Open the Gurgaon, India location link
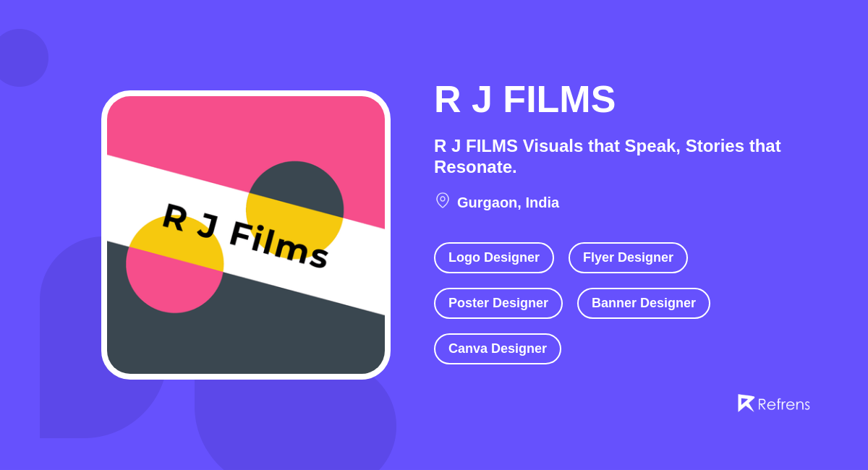The height and width of the screenshot is (470, 868). click(508, 202)
